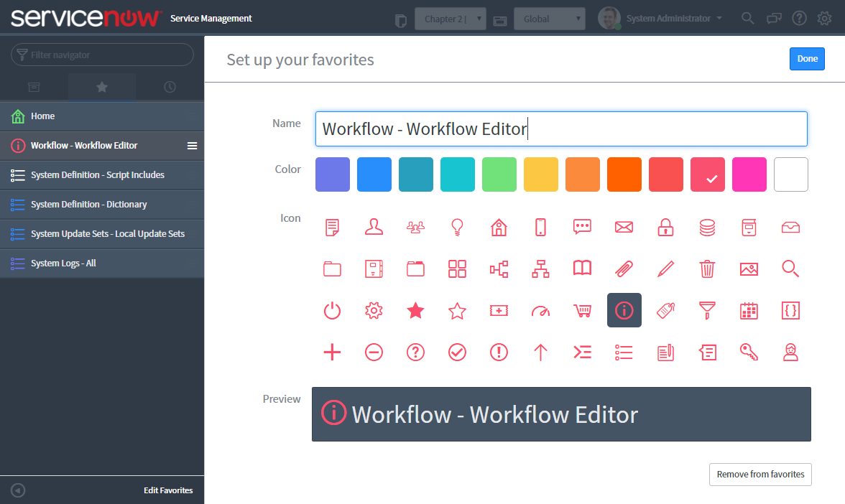
Task: Select the document icon in icon grid
Action: click(x=332, y=227)
